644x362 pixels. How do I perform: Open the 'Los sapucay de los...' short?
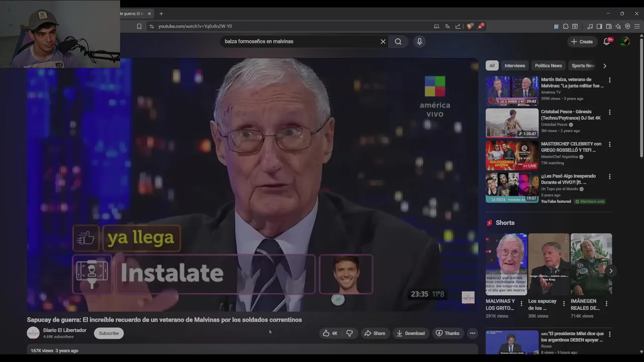(548, 264)
